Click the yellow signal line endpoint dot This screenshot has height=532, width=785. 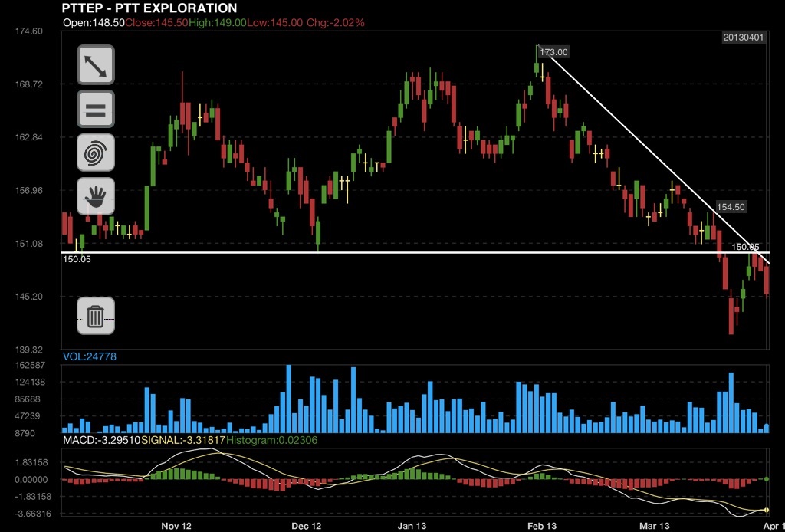pos(767,510)
